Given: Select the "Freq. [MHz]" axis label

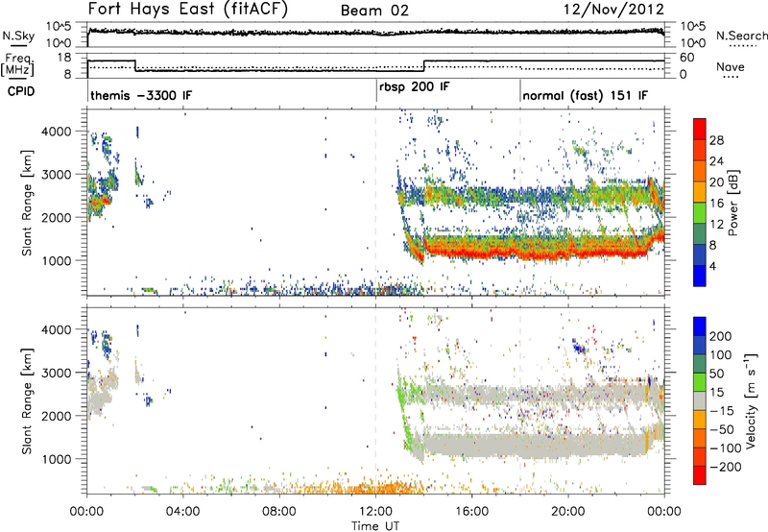Looking at the screenshot, I should pyautogui.click(x=18, y=64).
